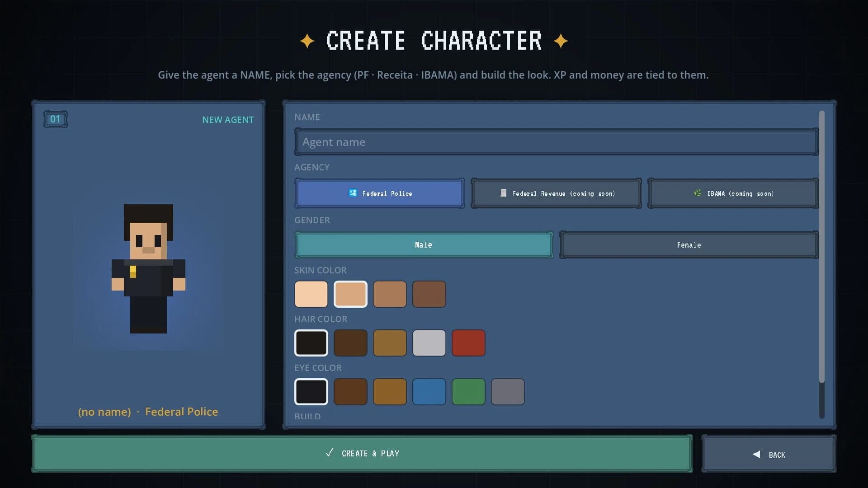Screen dimensions: 868x488
Task: Choose the gray hair color swatch
Action: pyautogui.click(x=429, y=343)
